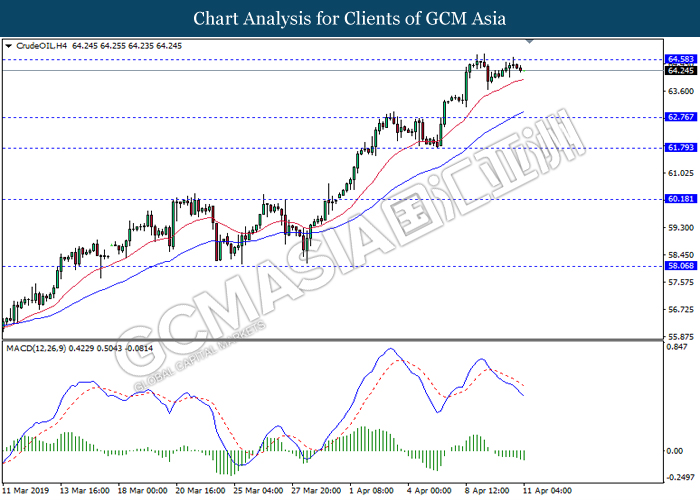Select the 58.068 support level label
The height and width of the screenshot is (500, 700).
[681, 266]
